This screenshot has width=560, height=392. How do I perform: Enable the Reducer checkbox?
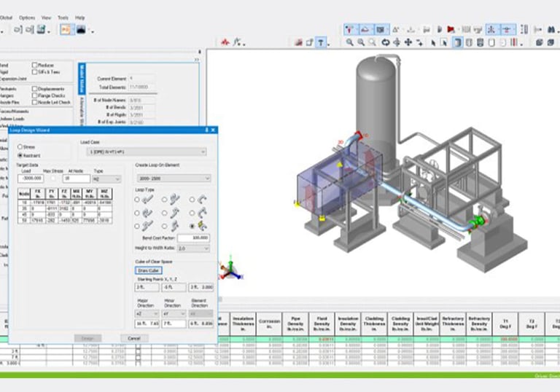(x=35, y=64)
